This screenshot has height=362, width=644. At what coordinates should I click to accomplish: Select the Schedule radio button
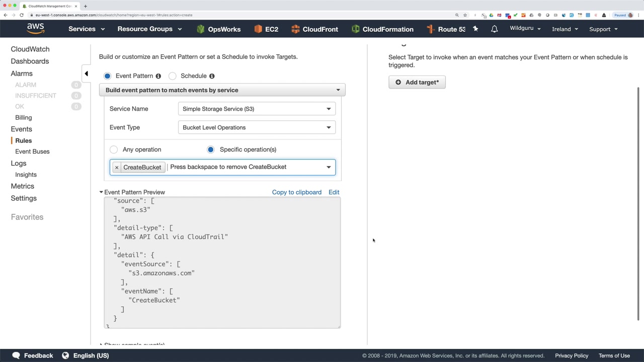tap(173, 76)
